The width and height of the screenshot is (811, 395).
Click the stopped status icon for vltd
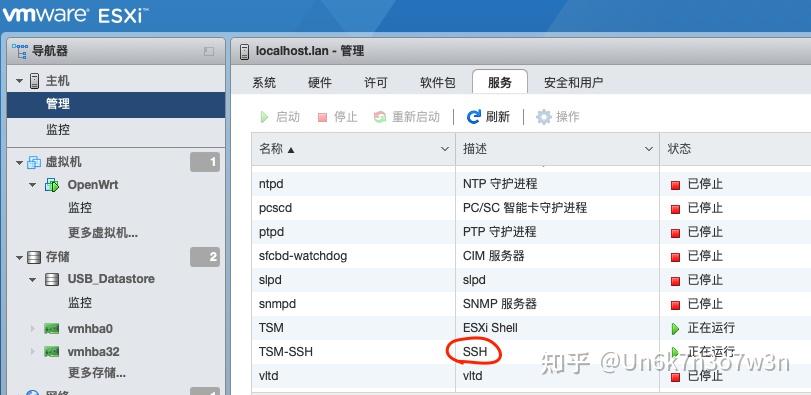point(675,376)
